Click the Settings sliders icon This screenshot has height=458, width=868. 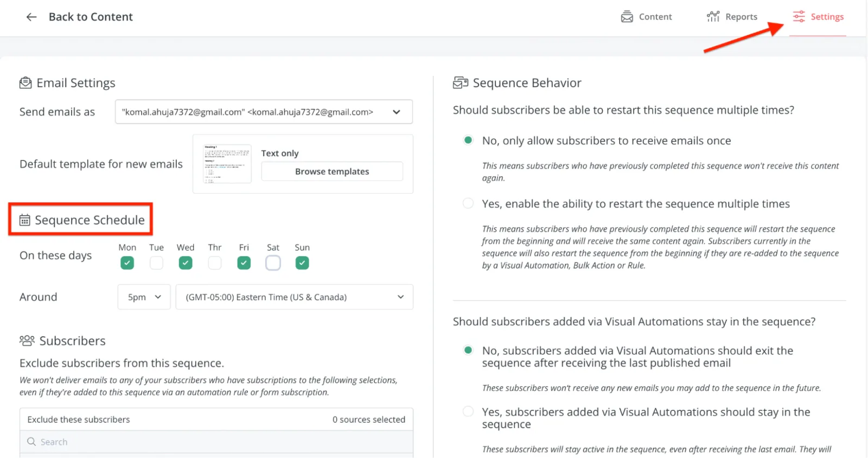click(x=799, y=17)
